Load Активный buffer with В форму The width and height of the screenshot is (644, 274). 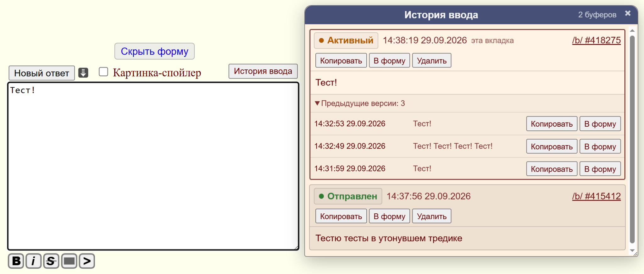pos(390,60)
